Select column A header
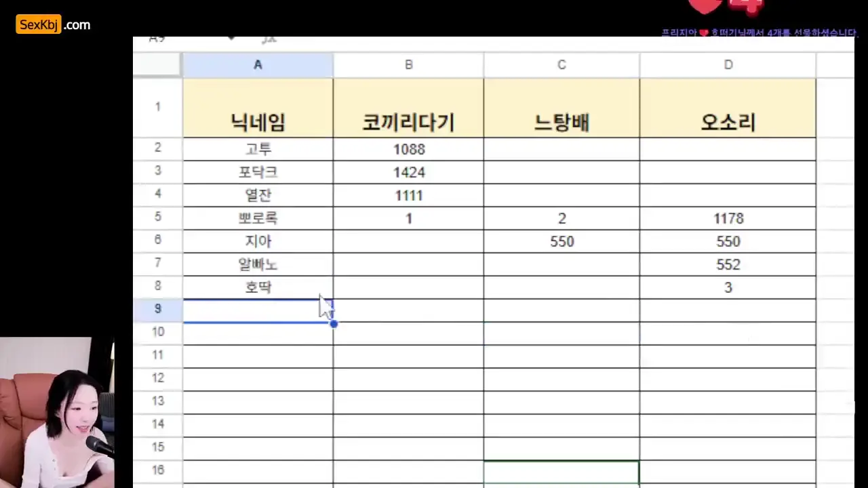Image resolution: width=868 pixels, height=488 pixels. coord(258,65)
